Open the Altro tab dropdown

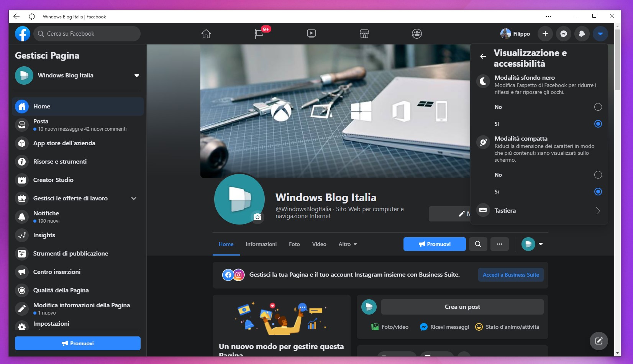pos(348,244)
